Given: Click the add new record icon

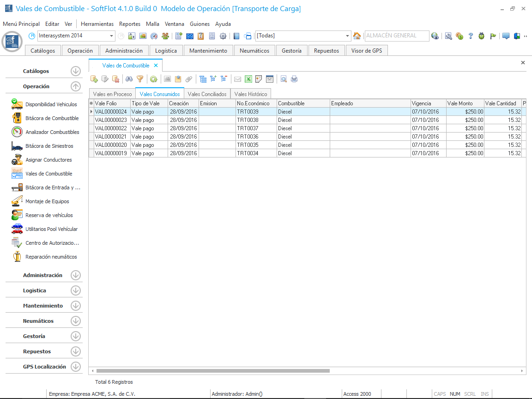Looking at the screenshot, I should click(x=94, y=79).
